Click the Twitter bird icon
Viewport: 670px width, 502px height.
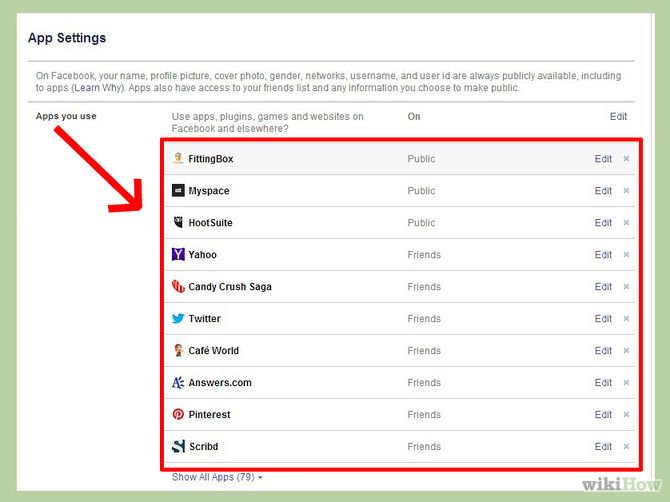(178, 319)
